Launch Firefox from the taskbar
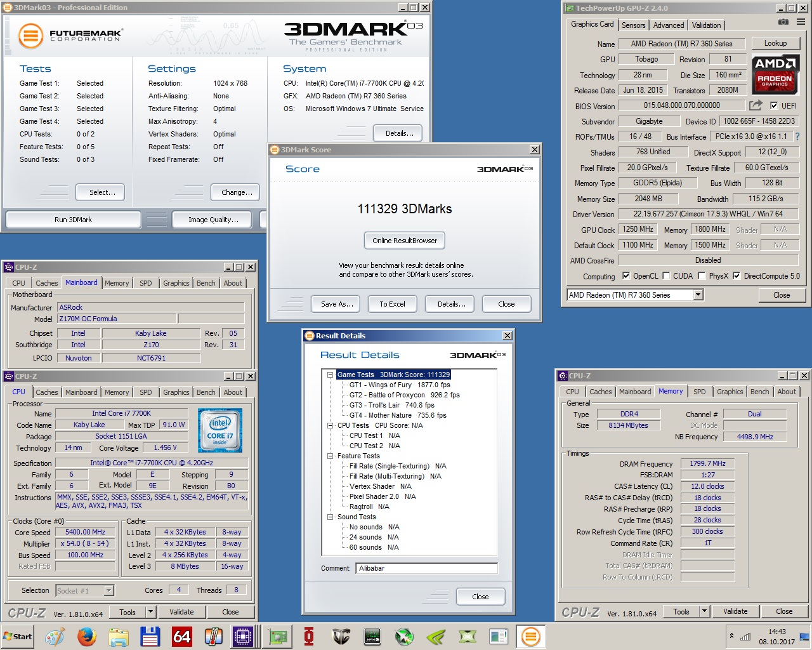Screen dimensions: 812x650 click(x=86, y=636)
